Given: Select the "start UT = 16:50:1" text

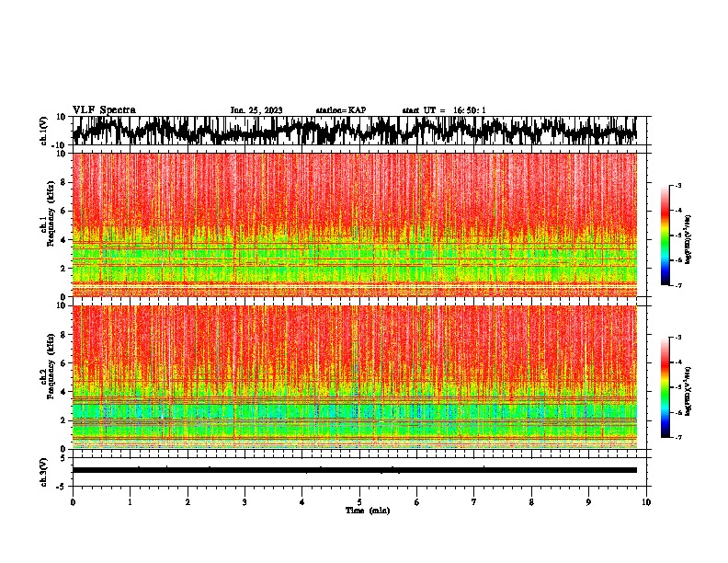Looking at the screenshot, I should pos(444,110).
